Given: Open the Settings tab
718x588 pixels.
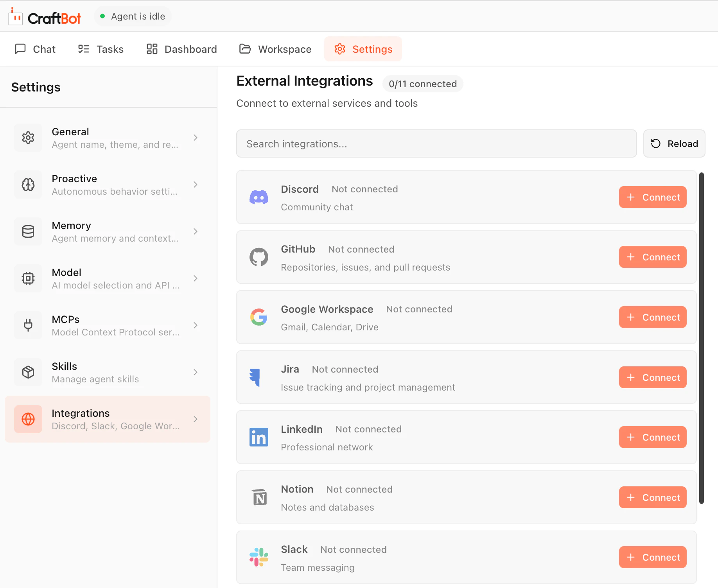Looking at the screenshot, I should click(x=363, y=49).
